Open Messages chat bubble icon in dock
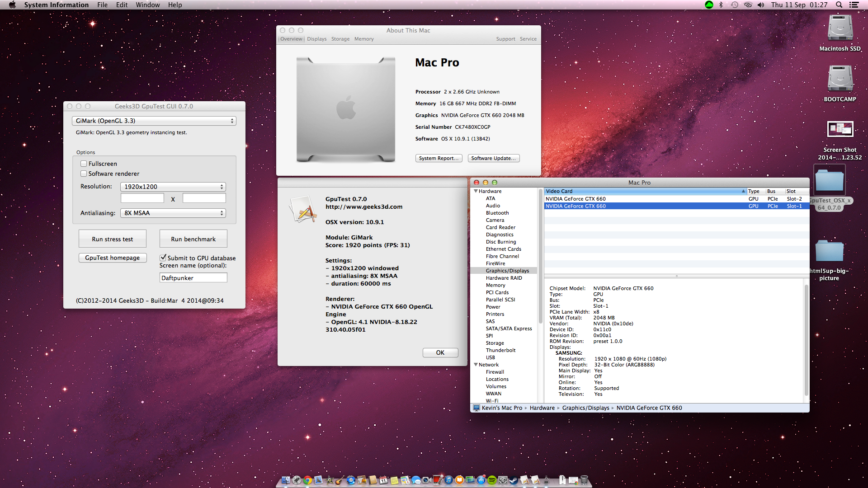 (x=416, y=480)
